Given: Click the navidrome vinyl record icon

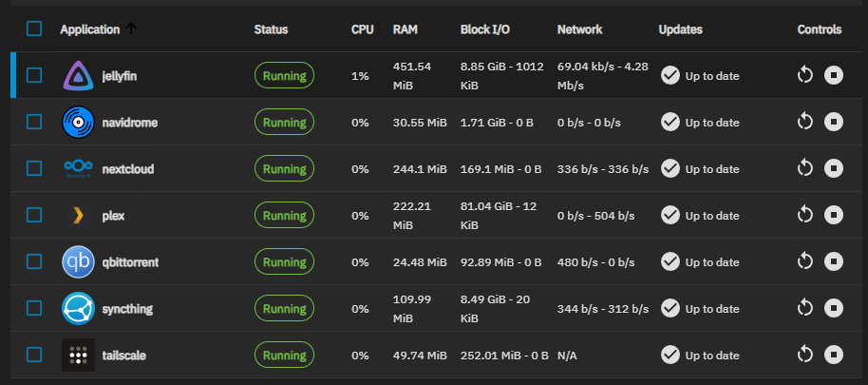Looking at the screenshot, I should 78,122.
